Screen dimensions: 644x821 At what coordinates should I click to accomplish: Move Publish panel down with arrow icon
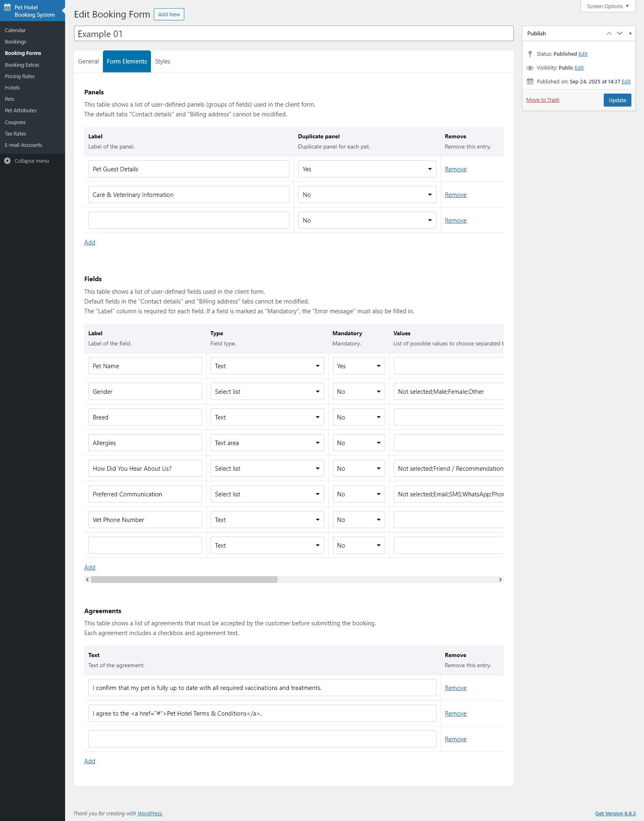[619, 33]
